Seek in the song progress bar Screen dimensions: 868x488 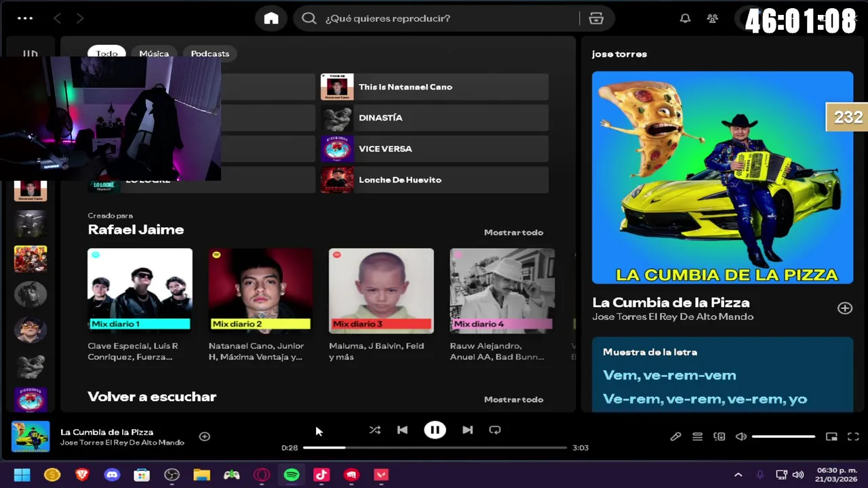[x=435, y=447]
